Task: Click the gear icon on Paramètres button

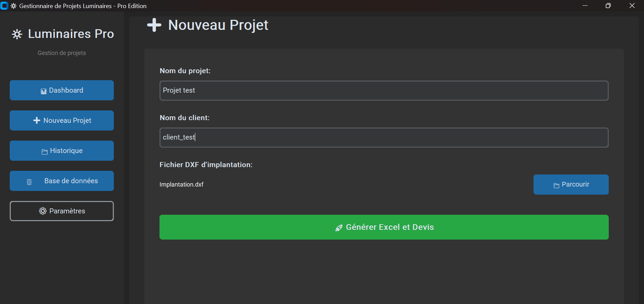Action: click(43, 211)
